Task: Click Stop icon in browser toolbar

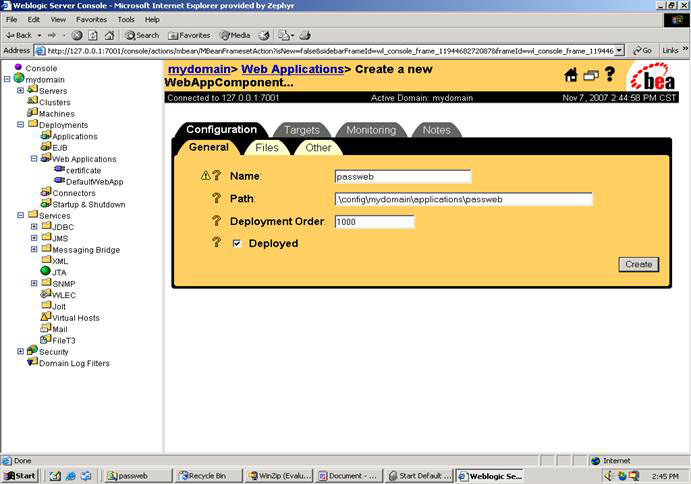Action: pyautogui.click(x=77, y=35)
